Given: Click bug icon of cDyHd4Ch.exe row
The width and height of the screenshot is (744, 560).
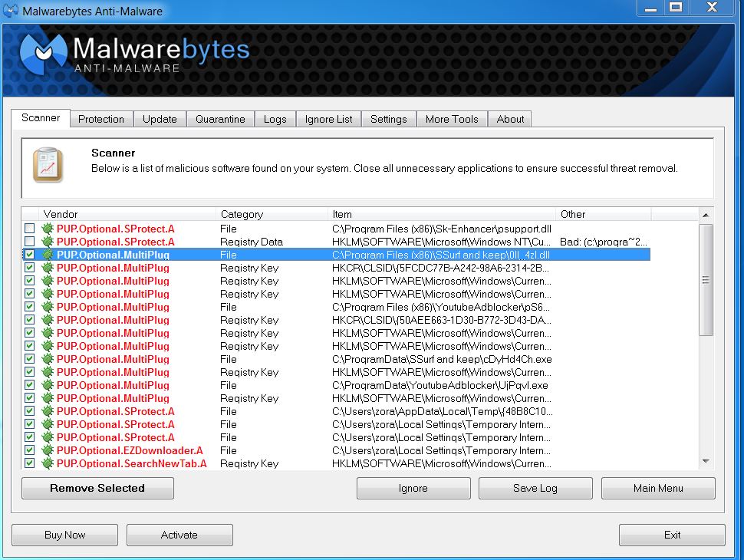Looking at the screenshot, I should (x=48, y=359).
